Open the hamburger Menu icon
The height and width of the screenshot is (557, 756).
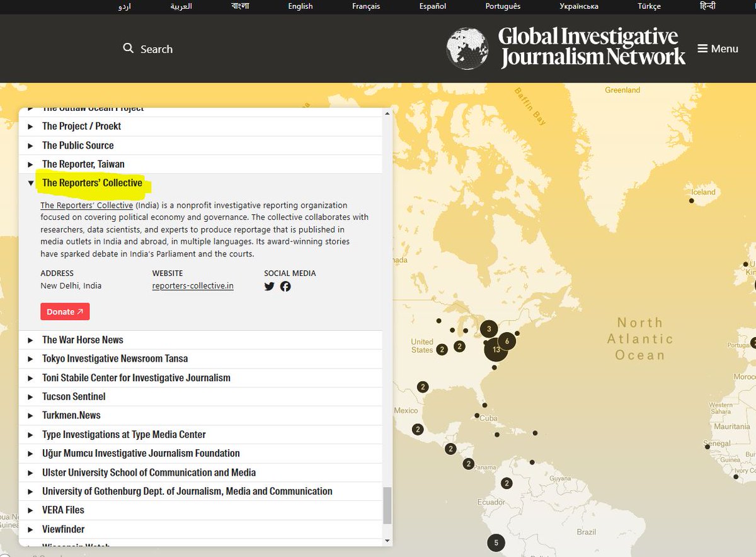[702, 49]
